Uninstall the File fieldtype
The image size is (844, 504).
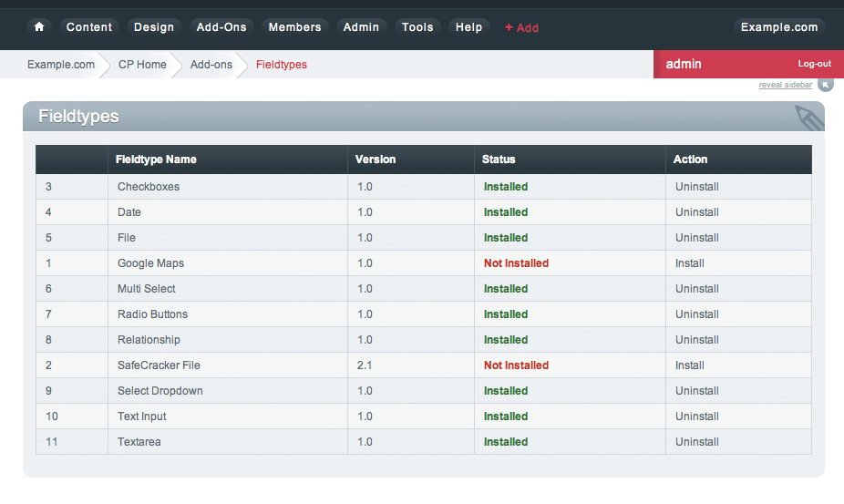697,238
